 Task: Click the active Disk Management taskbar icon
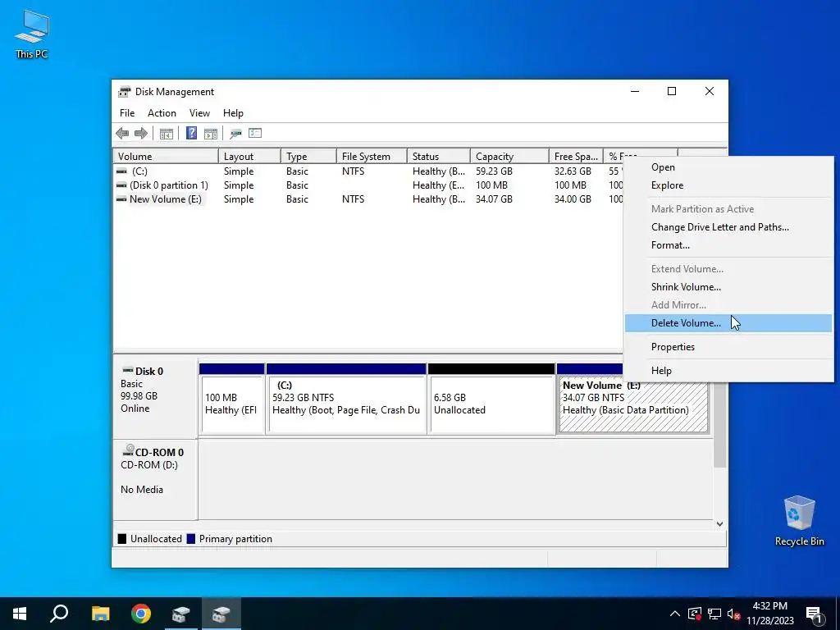pos(221,614)
